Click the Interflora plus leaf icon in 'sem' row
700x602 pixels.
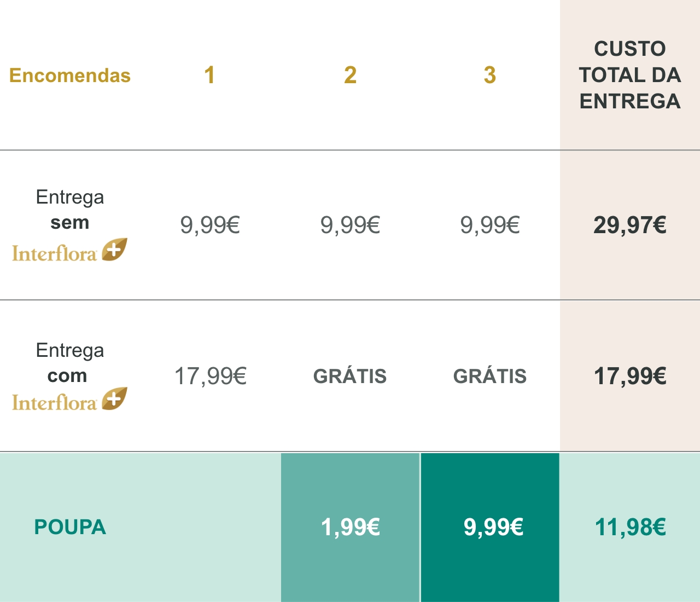point(114,250)
